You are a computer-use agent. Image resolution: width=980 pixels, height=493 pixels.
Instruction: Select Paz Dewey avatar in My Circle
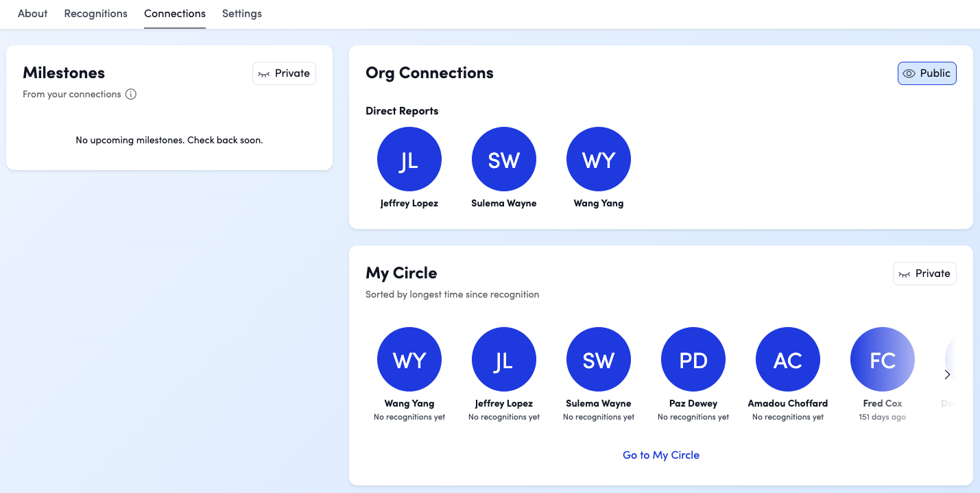click(x=693, y=359)
